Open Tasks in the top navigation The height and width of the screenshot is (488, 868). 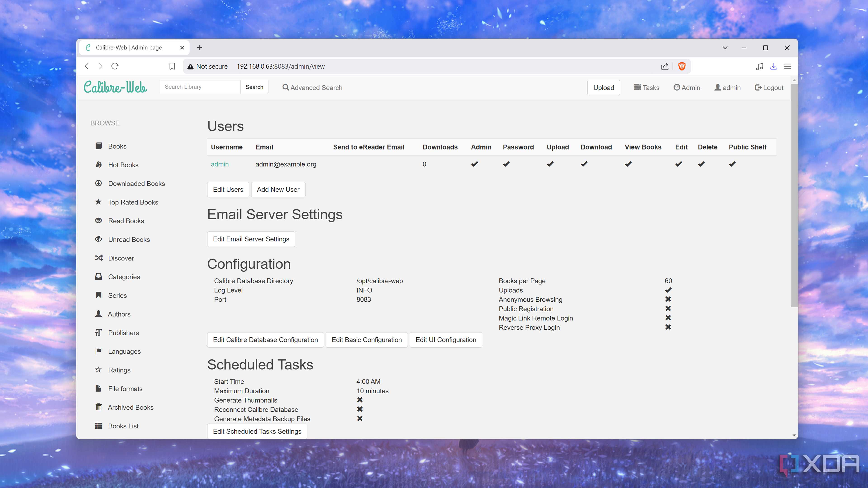click(x=647, y=88)
